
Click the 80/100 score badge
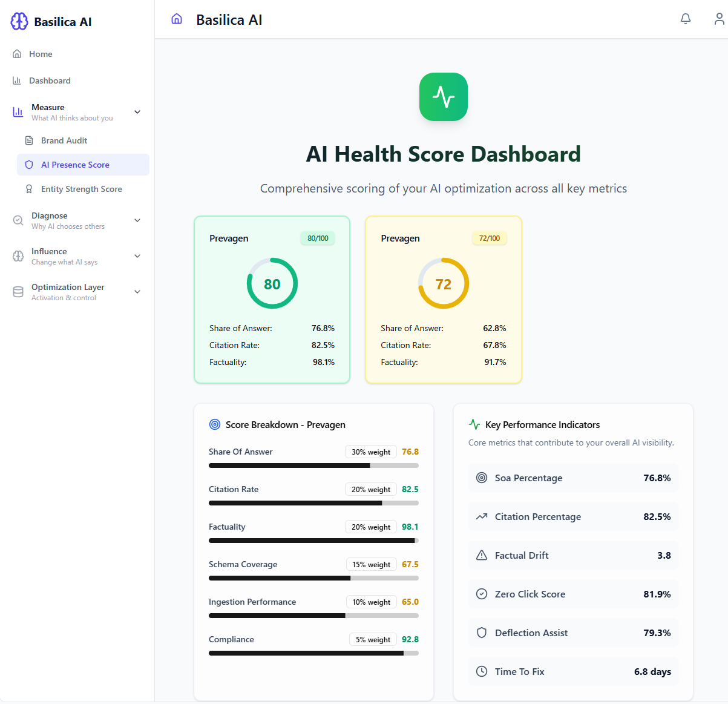(317, 238)
